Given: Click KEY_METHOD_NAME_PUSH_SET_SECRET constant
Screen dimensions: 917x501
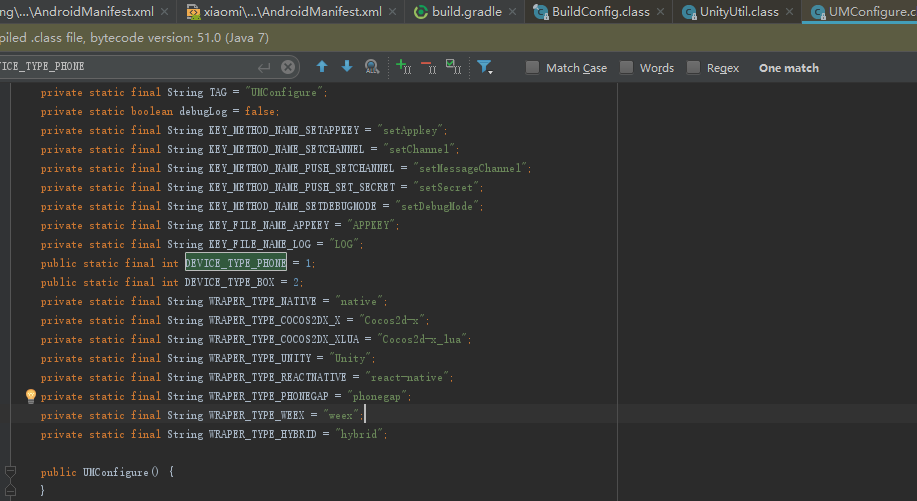Looking at the screenshot, I should point(302,187).
